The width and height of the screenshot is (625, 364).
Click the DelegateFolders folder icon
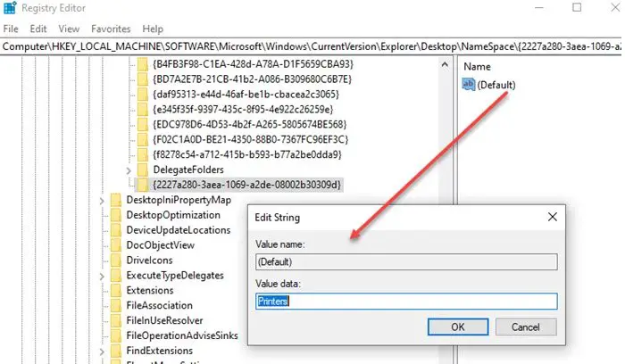click(142, 170)
